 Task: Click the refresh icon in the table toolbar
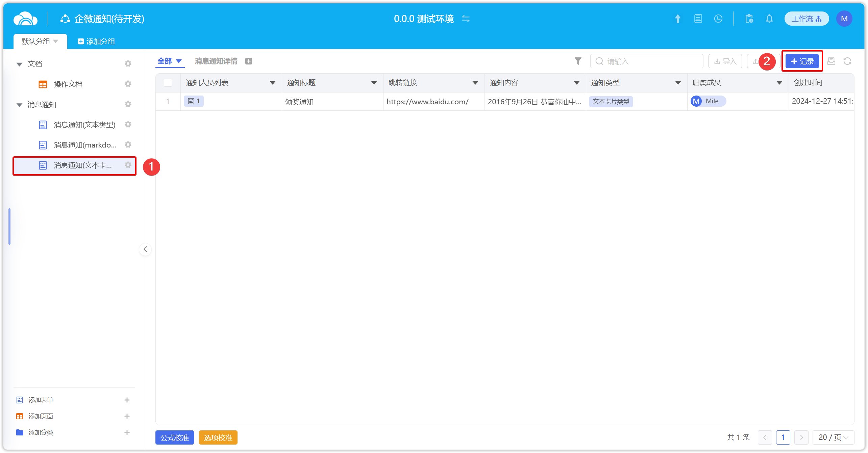847,61
